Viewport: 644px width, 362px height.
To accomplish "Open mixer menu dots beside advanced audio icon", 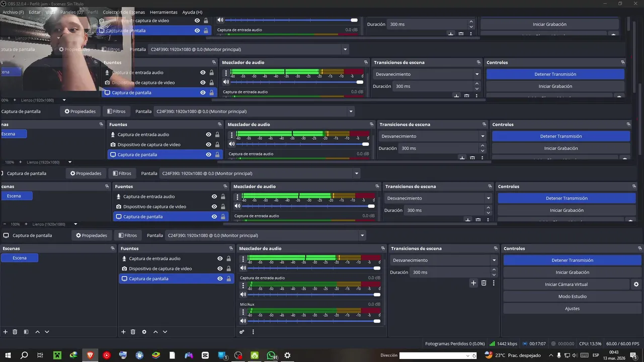I will (x=253, y=332).
